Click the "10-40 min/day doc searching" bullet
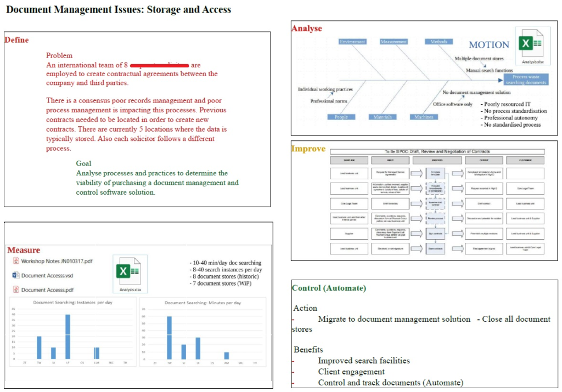 pos(226,263)
